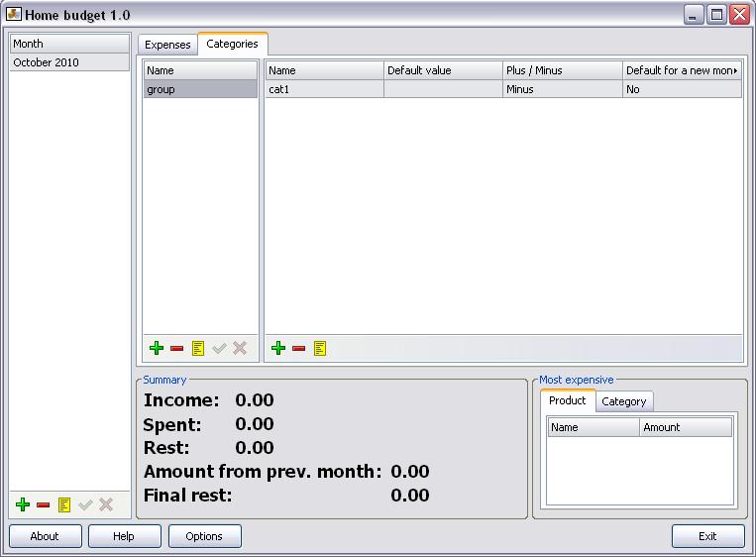Select the October 2010 month entry
This screenshot has width=756, height=557.
coord(69,62)
